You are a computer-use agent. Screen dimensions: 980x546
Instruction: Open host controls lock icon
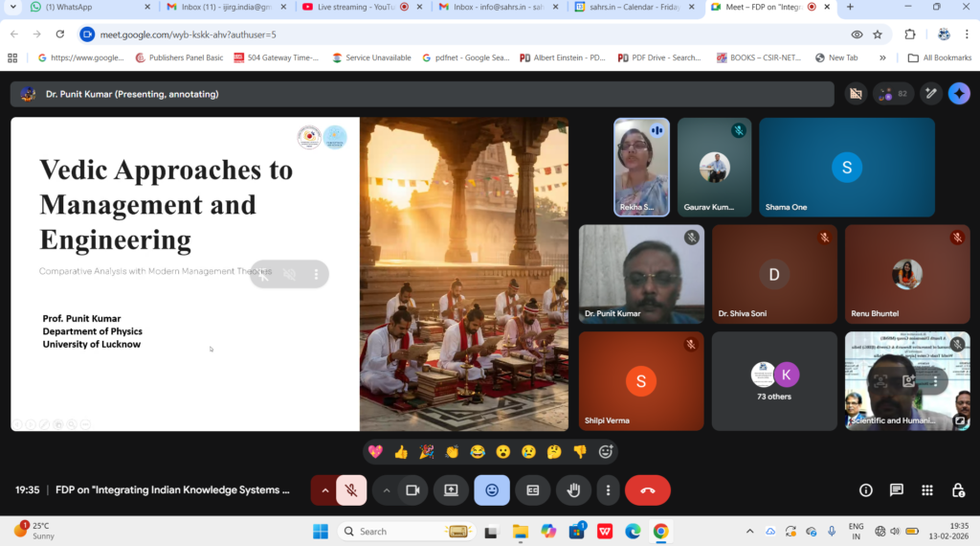tap(958, 490)
